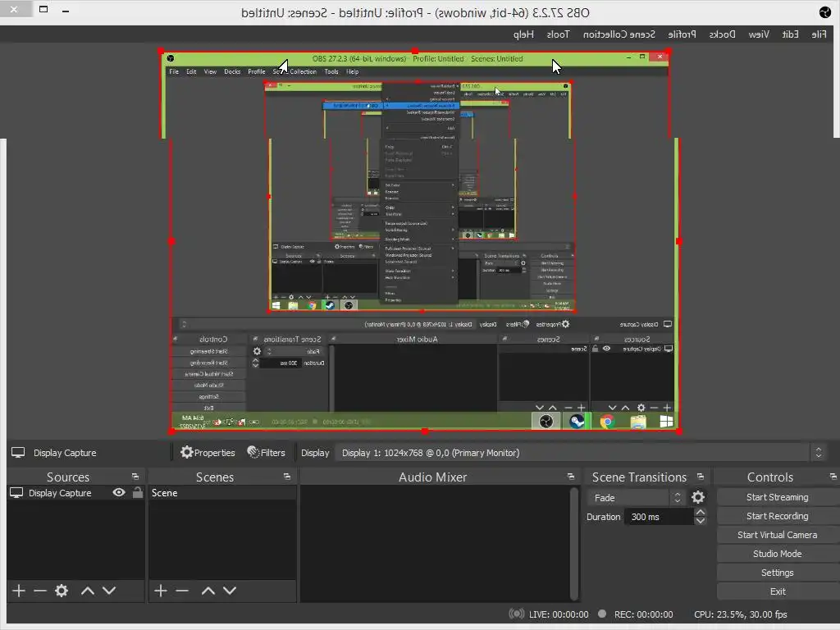Move the selected scene up
The image size is (840, 630).
pyautogui.click(x=208, y=591)
